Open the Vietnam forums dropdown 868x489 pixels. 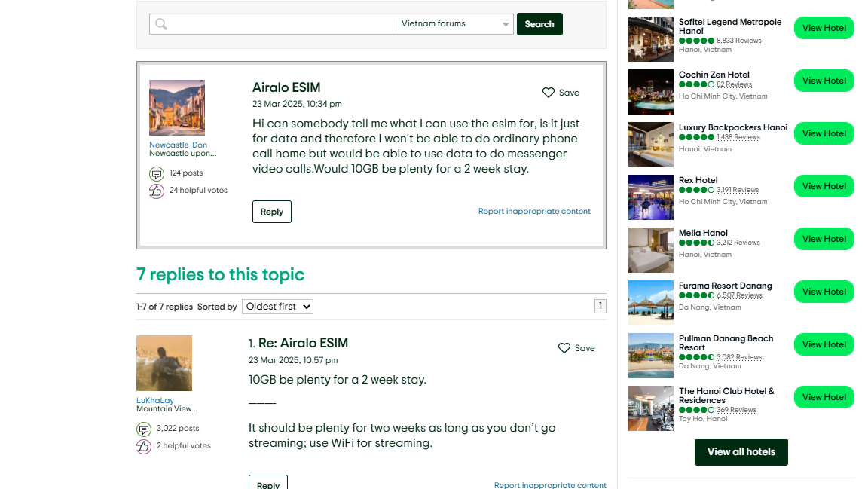coord(454,24)
